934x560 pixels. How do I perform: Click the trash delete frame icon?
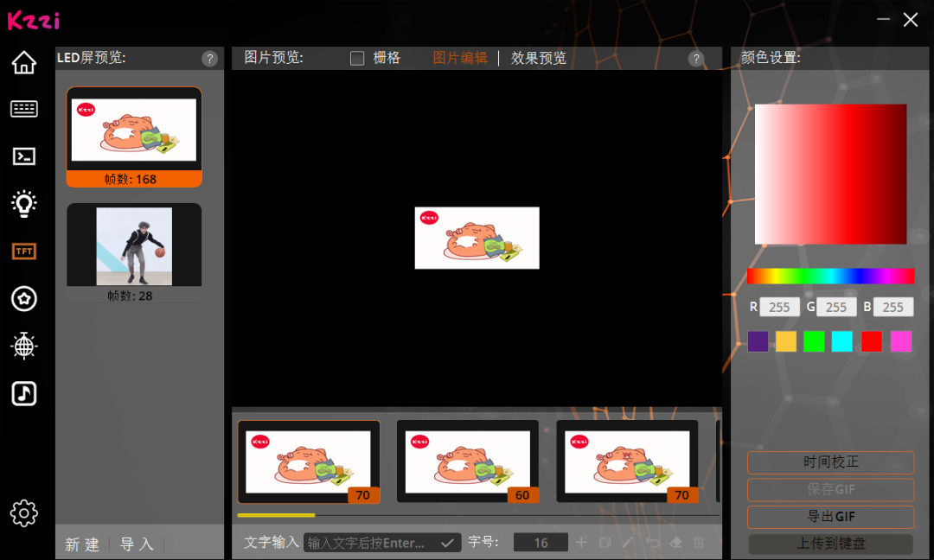[x=699, y=542]
